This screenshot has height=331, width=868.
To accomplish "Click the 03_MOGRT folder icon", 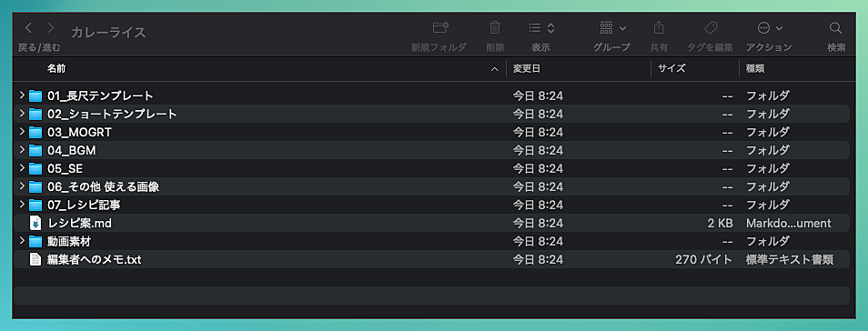I will pos(35,133).
